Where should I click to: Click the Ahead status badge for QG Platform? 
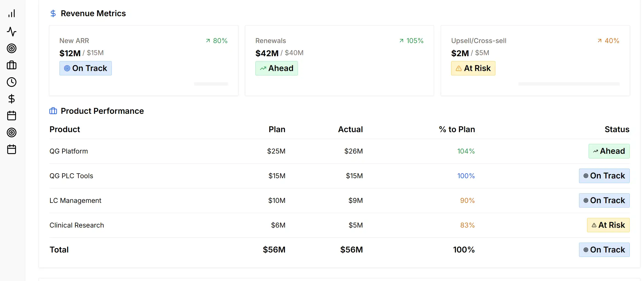[x=609, y=151]
